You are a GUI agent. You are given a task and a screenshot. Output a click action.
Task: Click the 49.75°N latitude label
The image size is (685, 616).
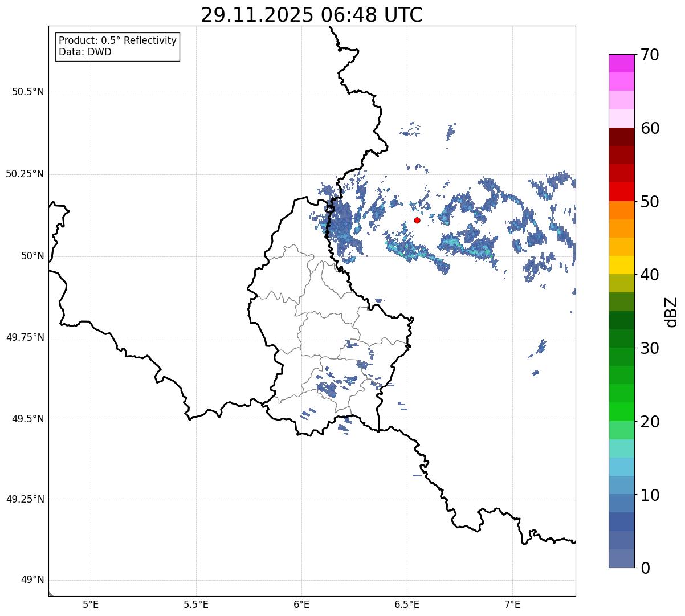pyautogui.click(x=25, y=337)
